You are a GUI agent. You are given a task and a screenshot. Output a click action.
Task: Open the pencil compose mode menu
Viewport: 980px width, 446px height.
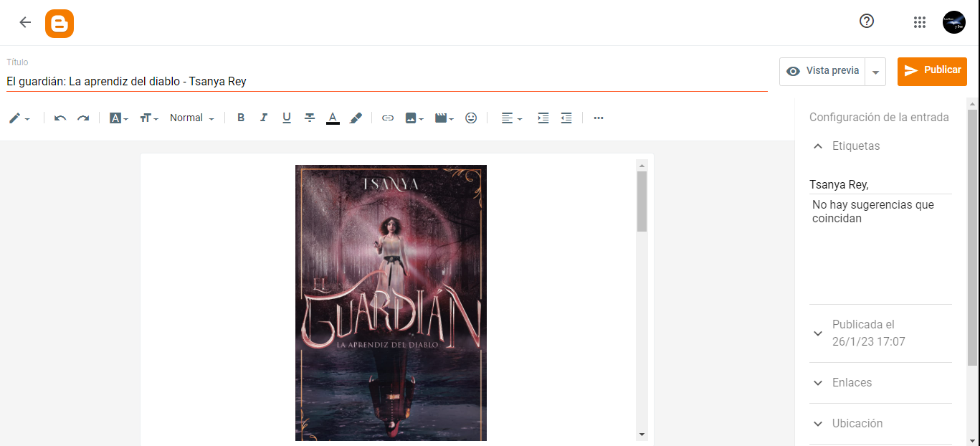click(19, 118)
